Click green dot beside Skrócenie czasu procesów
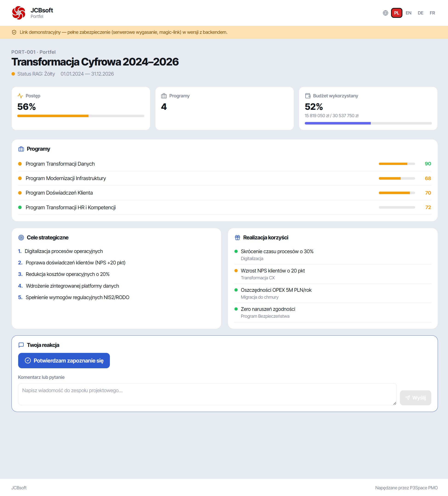The width and height of the screenshot is (448, 496). 236,251
